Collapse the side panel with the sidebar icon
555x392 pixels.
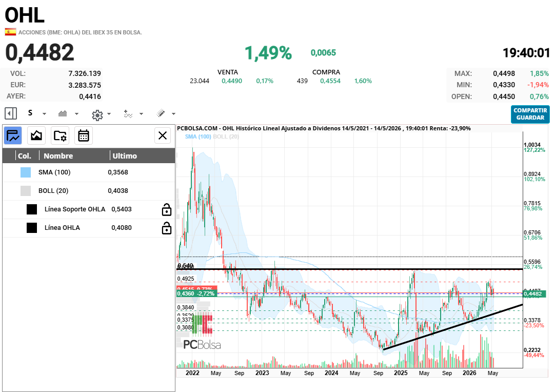point(11,114)
